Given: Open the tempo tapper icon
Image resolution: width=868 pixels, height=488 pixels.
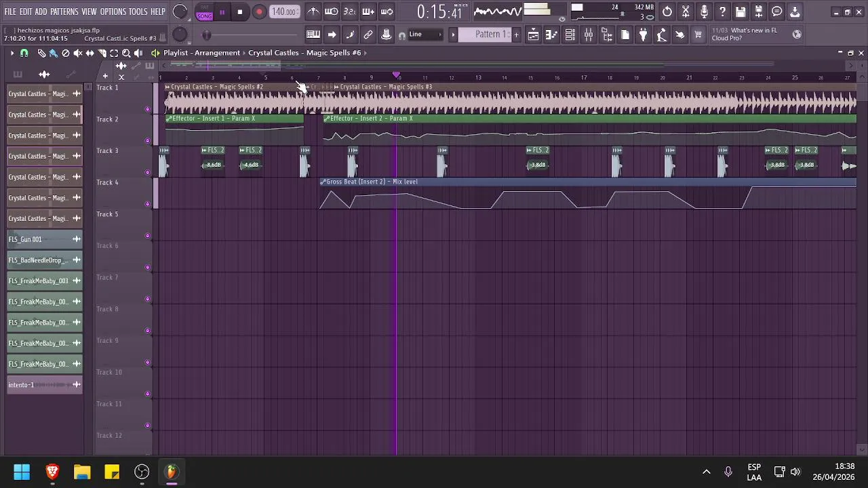Looking at the screenshot, I should [x=662, y=35].
